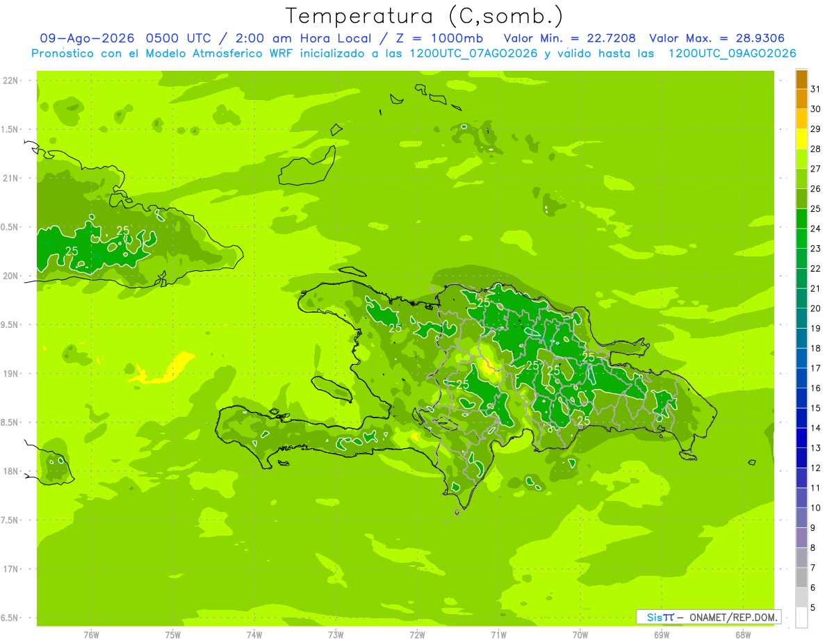The height and width of the screenshot is (644, 834).
Task: Pick the gray 7-degree legend color
Action: (x=801, y=558)
